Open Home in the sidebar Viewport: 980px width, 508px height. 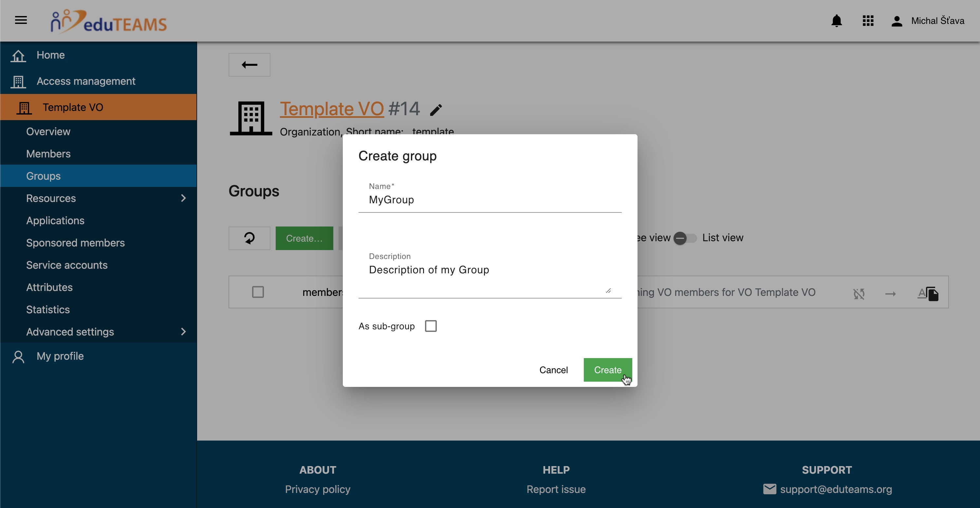pos(99,55)
